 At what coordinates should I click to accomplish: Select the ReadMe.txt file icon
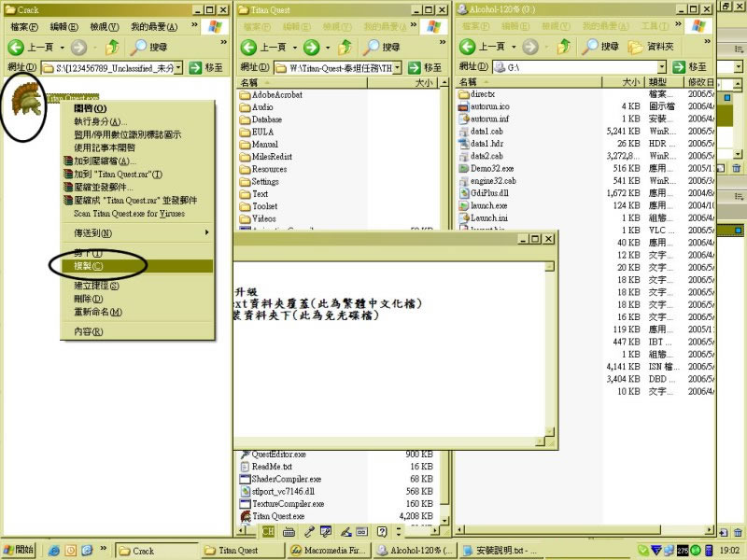tap(246, 467)
